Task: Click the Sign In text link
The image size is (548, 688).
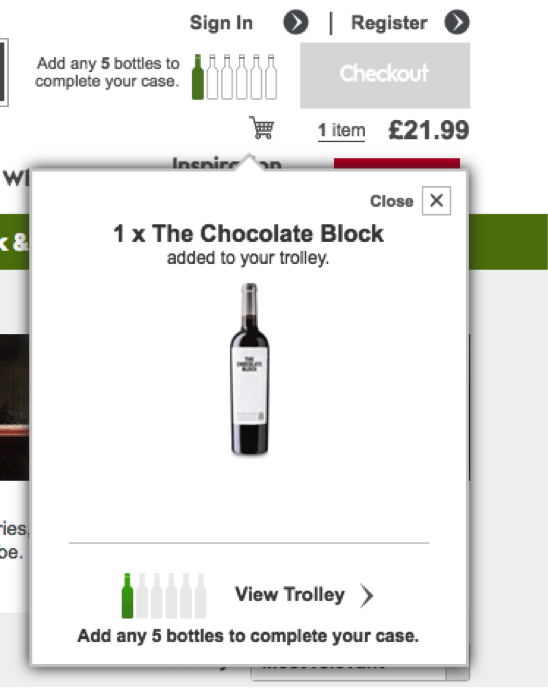Action: [x=221, y=23]
